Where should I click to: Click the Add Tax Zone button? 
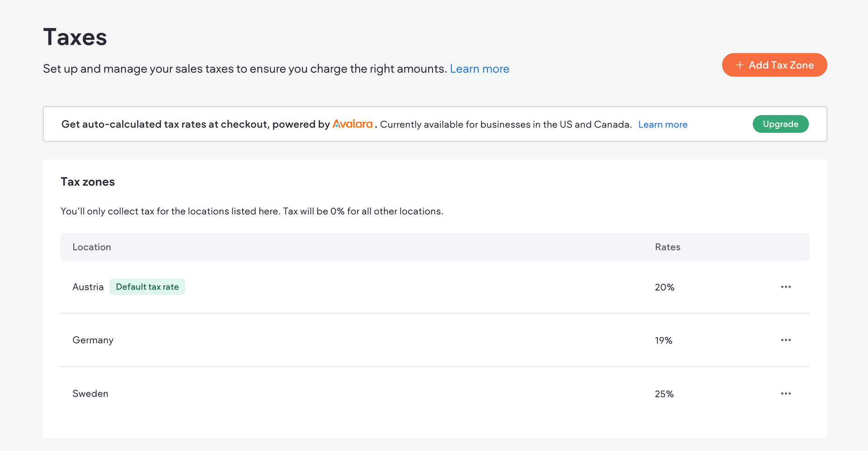point(774,65)
